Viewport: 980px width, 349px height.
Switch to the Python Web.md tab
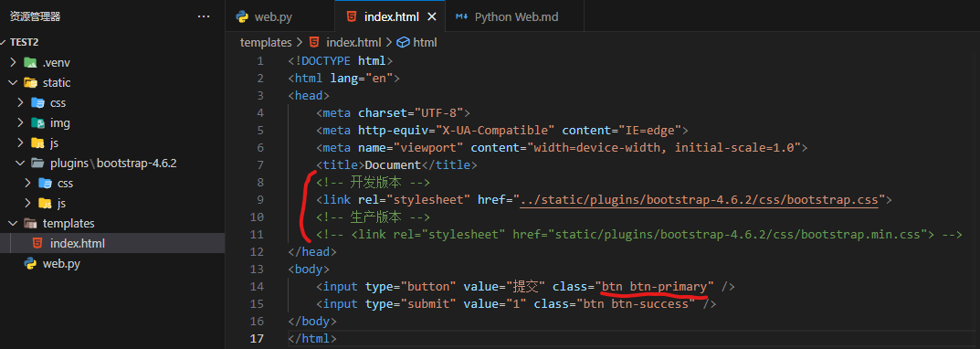pyautogui.click(x=516, y=16)
